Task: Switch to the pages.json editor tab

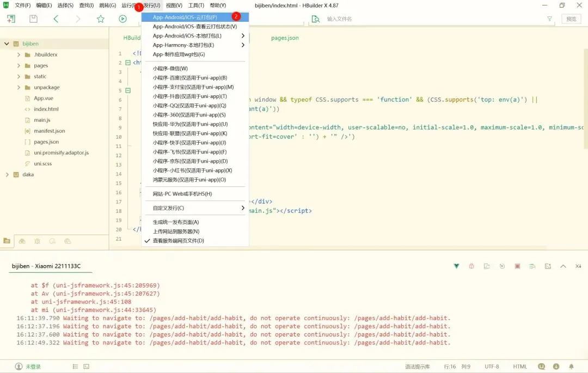Action: 285,38
